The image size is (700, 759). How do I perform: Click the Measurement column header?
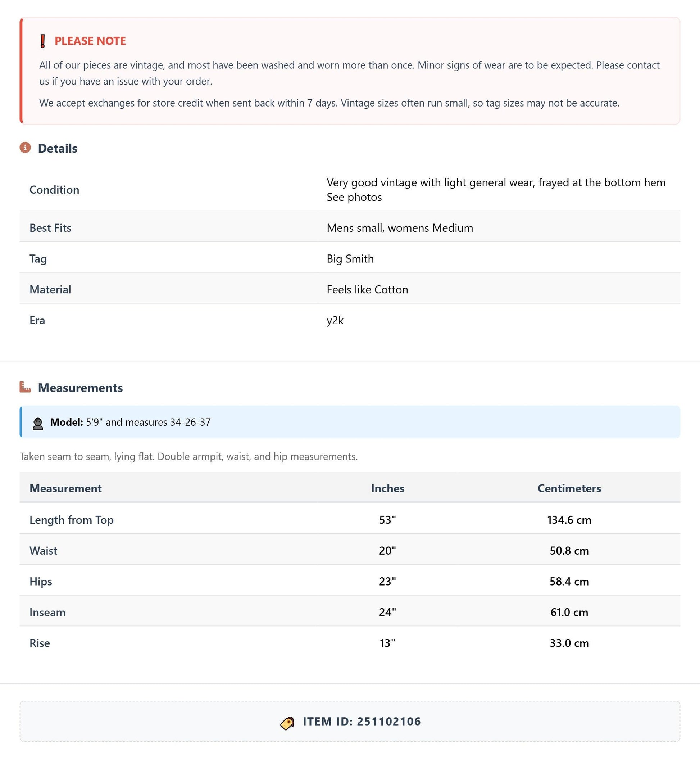coord(65,488)
